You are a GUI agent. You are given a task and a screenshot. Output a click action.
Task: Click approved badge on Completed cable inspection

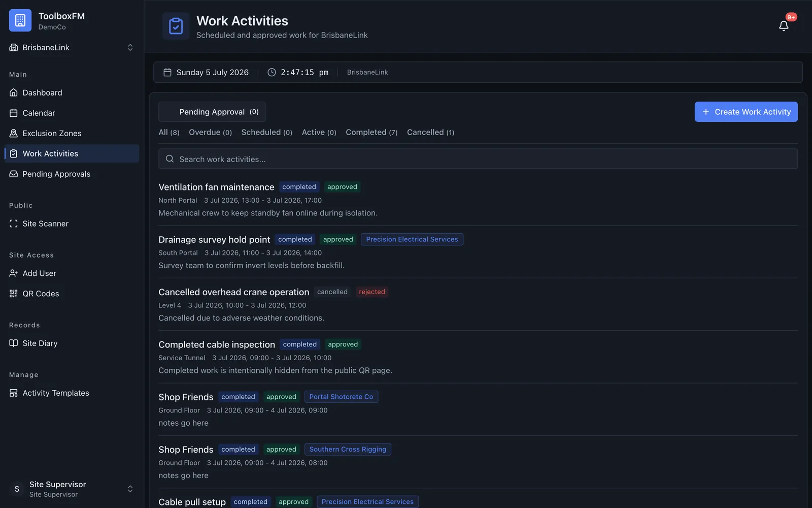point(343,344)
